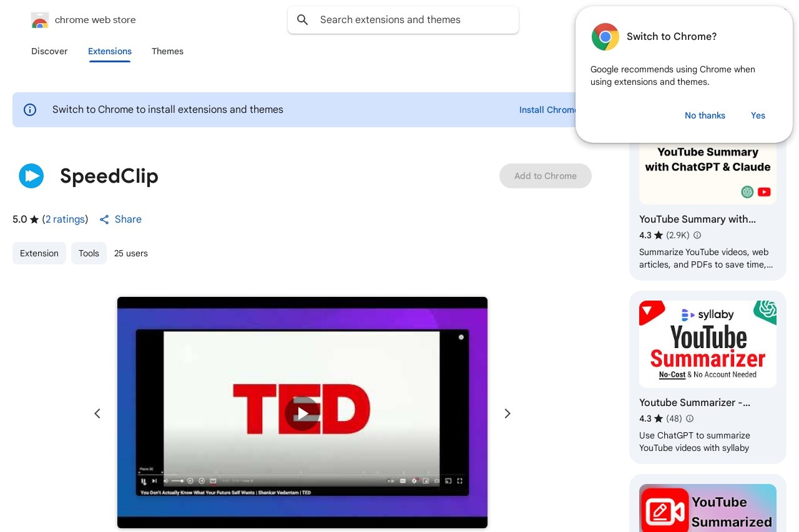Click the Tools category chip
This screenshot has height=532, width=799.
click(89, 253)
